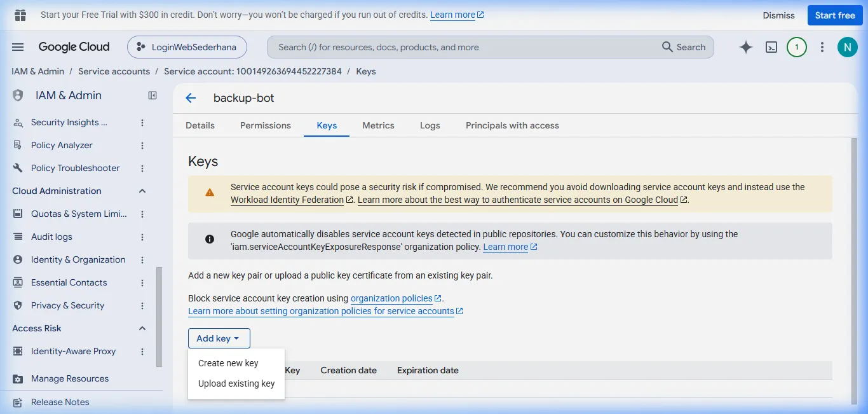This screenshot has height=414, width=868.
Task: Open link about setting organization policies
Action: pyautogui.click(x=325, y=311)
